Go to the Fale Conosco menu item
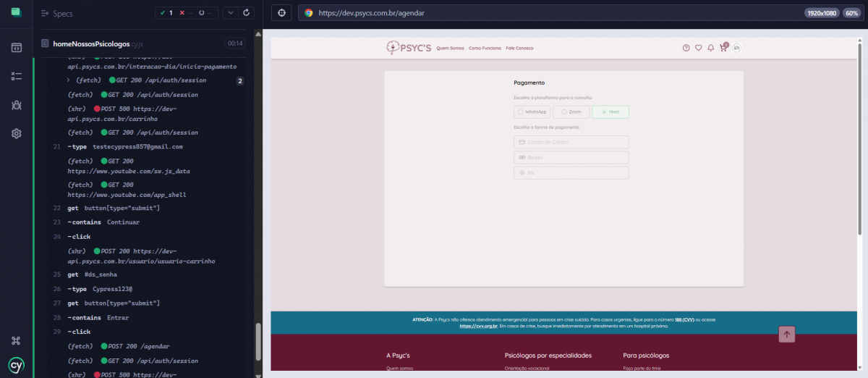 (x=519, y=49)
